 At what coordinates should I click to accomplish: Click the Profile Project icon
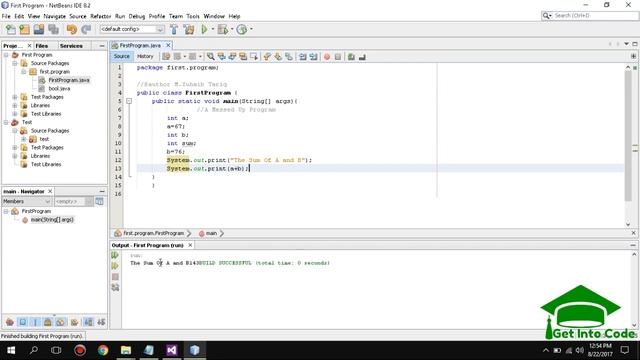(242, 29)
